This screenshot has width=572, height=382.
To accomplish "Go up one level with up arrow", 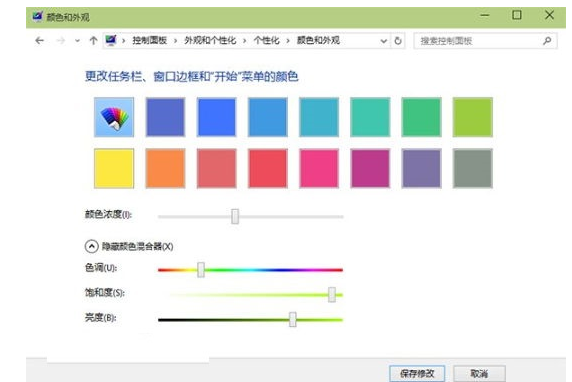I will (x=93, y=40).
